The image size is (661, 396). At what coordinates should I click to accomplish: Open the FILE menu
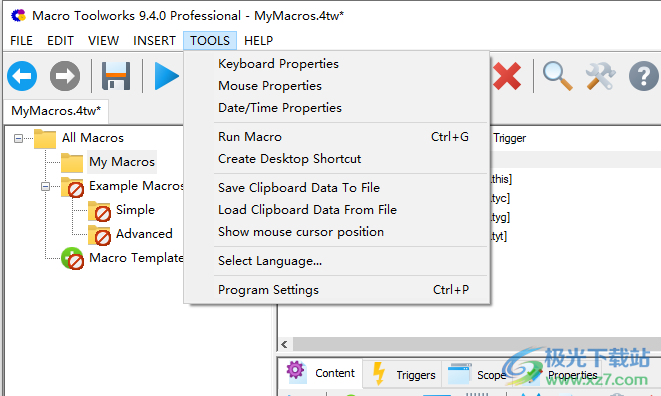click(21, 41)
